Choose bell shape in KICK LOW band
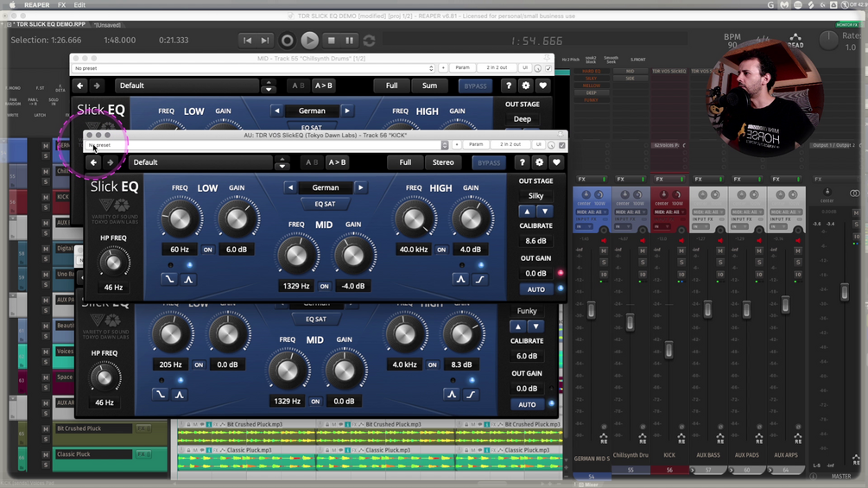The image size is (868, 488). [188, 279]
